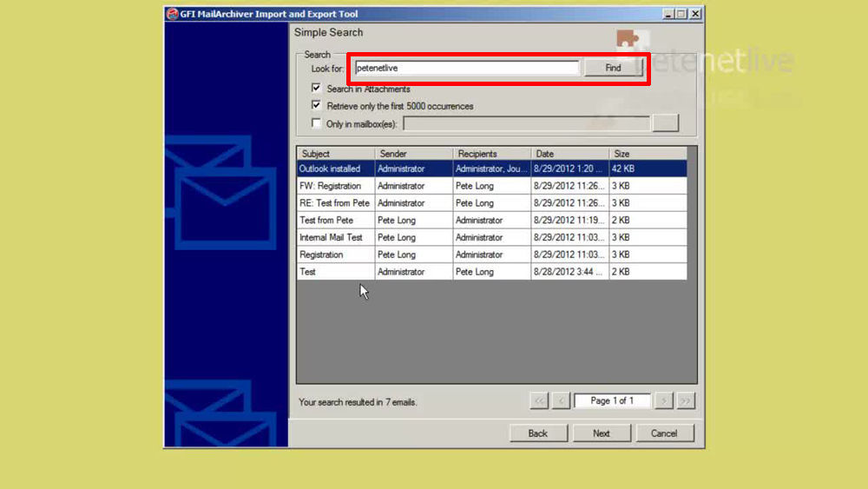Click the Look for search field

coord(467,68)
